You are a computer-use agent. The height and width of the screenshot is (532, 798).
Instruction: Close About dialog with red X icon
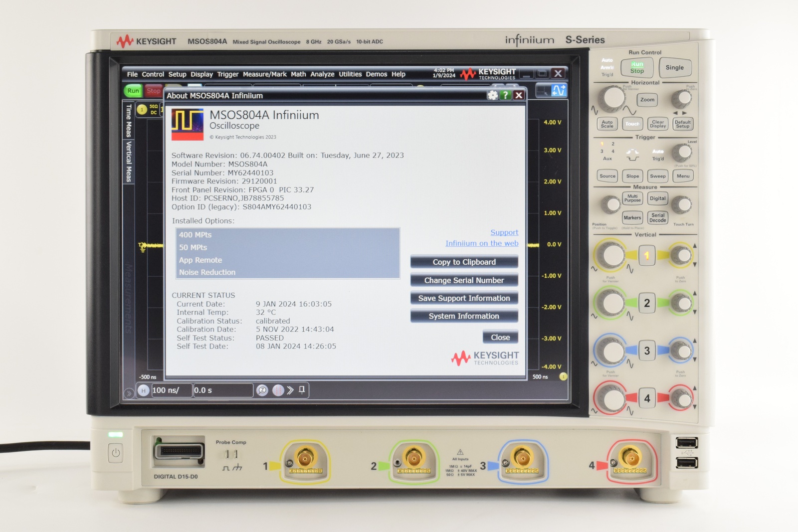[519, 95]
